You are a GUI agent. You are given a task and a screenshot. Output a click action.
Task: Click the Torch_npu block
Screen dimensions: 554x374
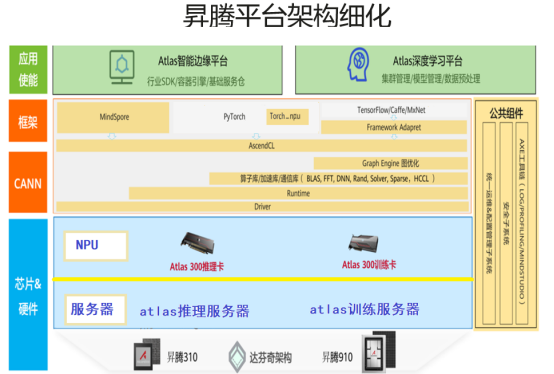287,117
